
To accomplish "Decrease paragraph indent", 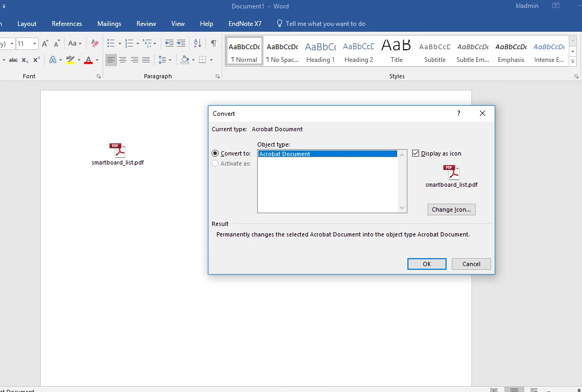I will point(169,43).
